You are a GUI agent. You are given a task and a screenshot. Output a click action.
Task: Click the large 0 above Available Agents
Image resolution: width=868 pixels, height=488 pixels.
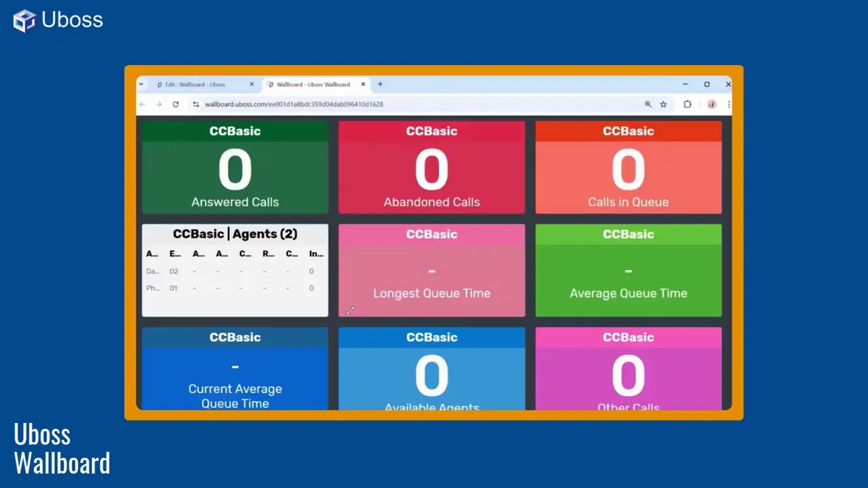[x=431, y=376]
